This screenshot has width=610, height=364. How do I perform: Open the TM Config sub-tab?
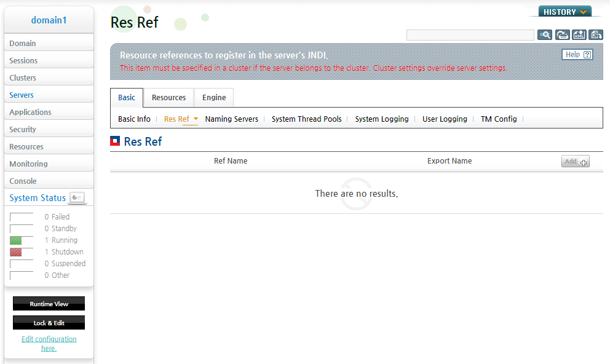pyautogui.click(x=499, y=119)
